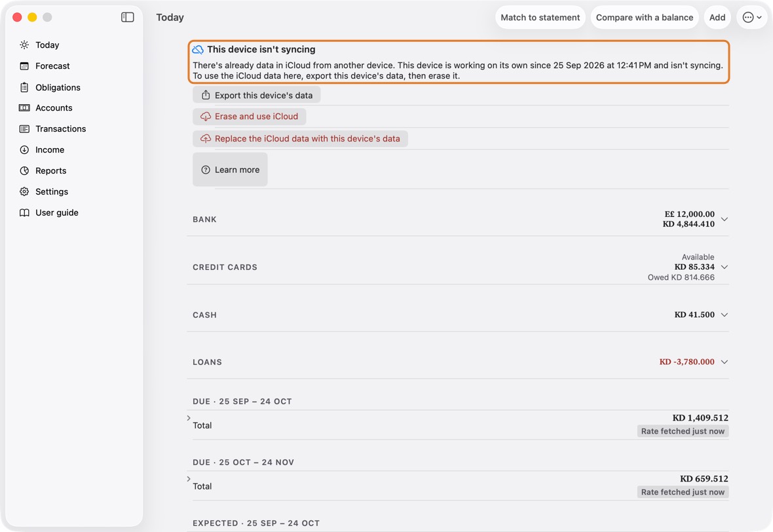
Task: Open the more options ellipsis menu
Action: (x=752, y=17)
